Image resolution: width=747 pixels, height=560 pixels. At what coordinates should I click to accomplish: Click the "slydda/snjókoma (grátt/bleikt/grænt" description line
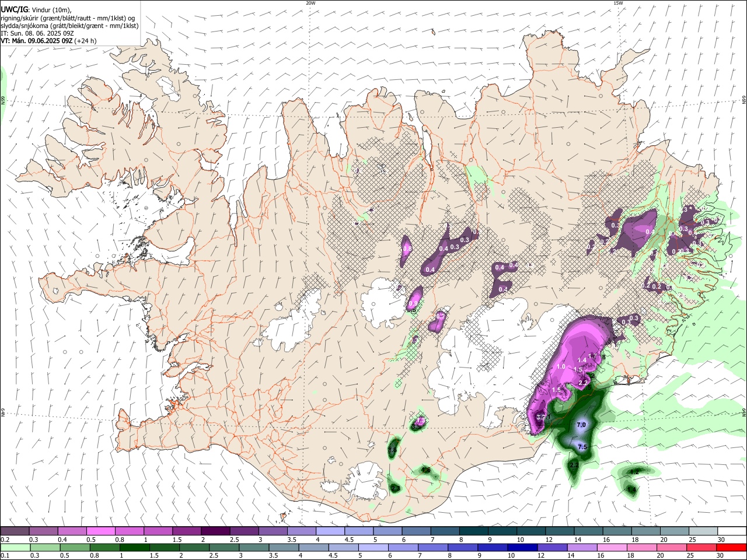coord(69,26)
